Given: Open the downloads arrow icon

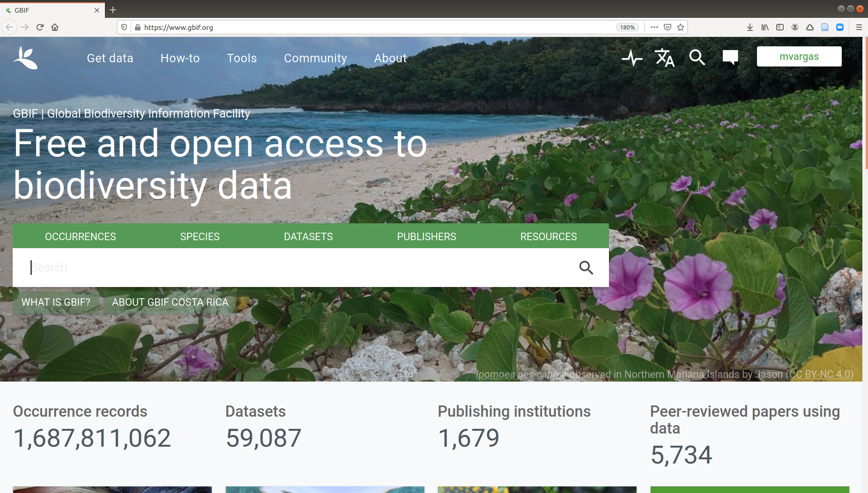Looking at the screenshot, I should [x=750, y=27].
